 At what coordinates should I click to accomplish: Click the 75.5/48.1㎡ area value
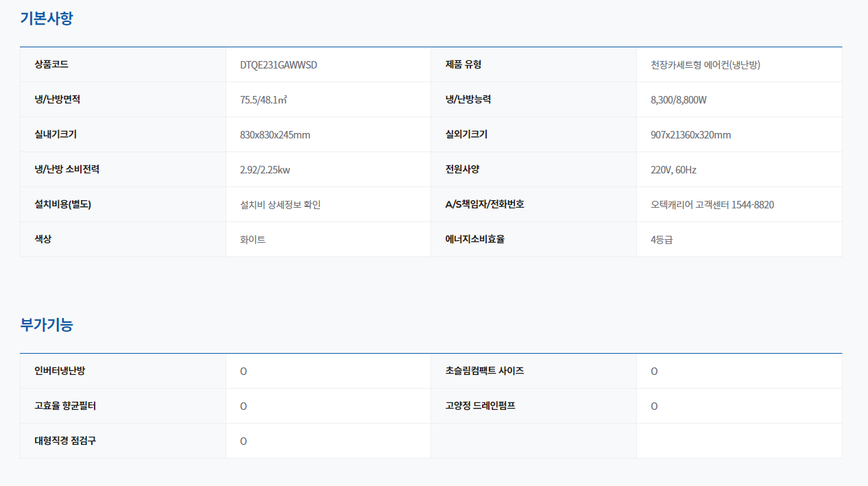pos(263,100)
